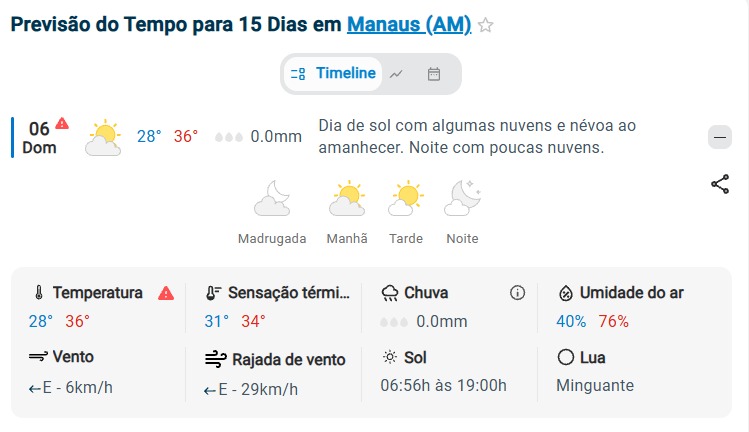
Task: Switch to the calendar view
Action: (434, 74)
